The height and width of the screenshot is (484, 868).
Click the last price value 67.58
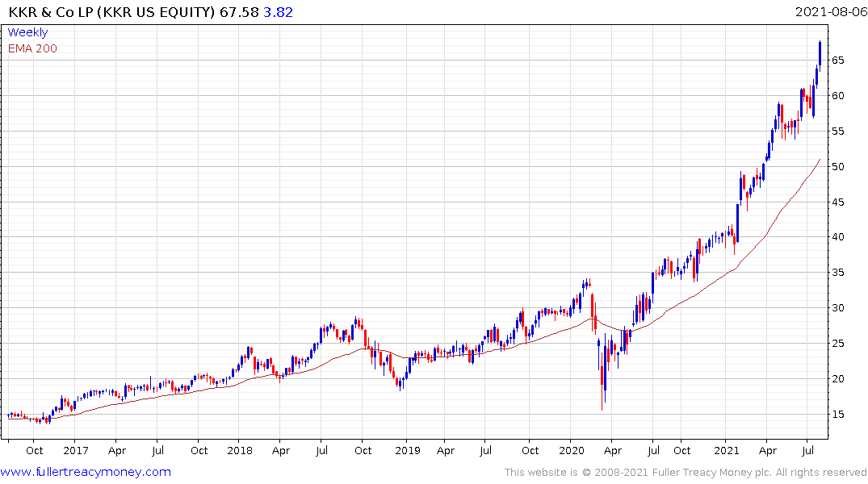pyautogui.click(x=239, y=12)
